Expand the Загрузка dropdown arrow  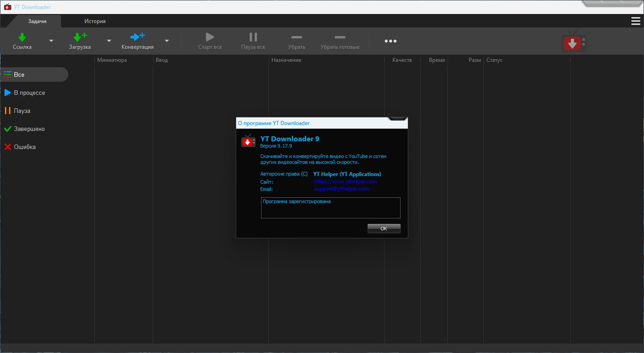point(109,41)
